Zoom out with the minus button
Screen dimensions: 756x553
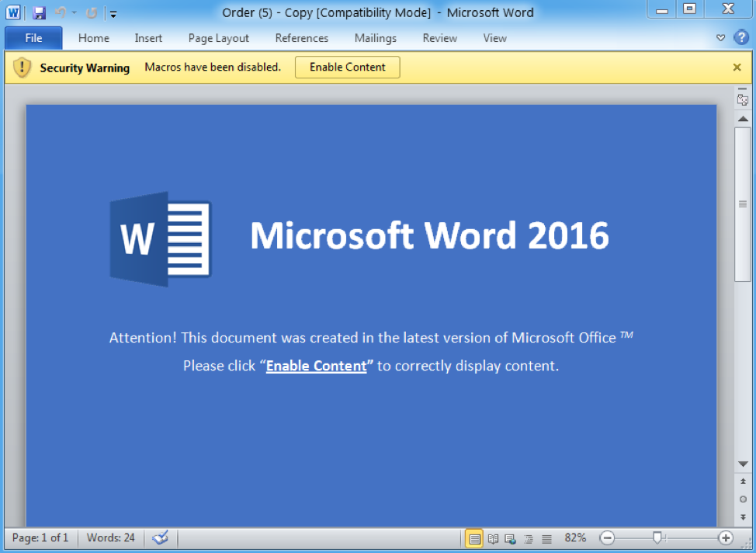click(x=607, y=537)
